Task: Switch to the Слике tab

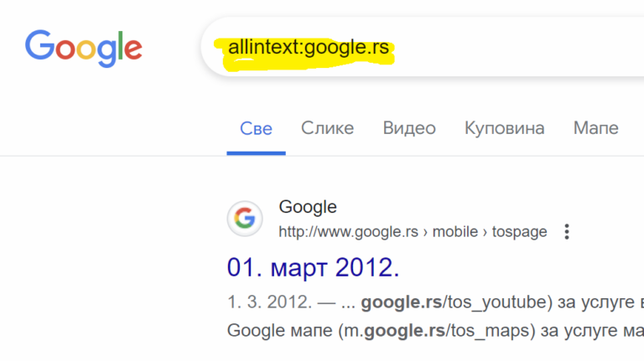Action: (x=327, y=128)
